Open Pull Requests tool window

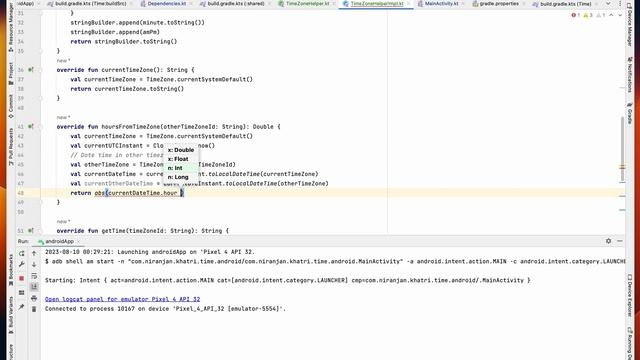click(x=11, y=147)
